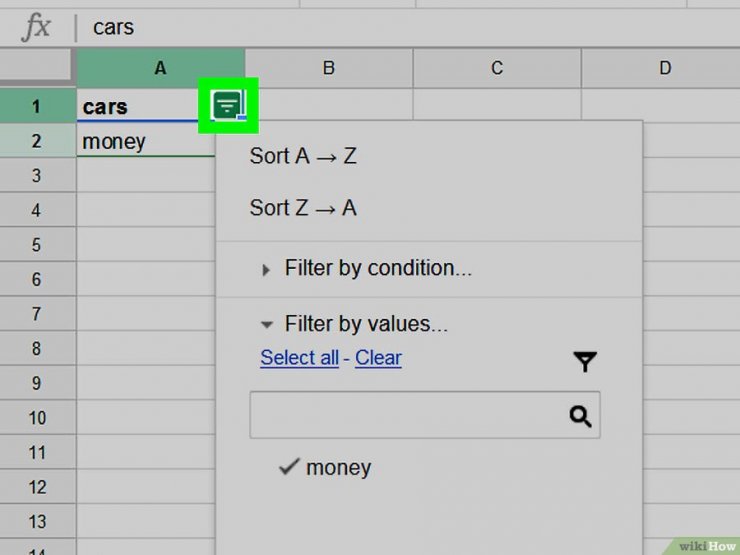The height and width of the screenshot is (555, 740).
Task: Click the formula bar showing cars
Action: [x=406, y=27]
